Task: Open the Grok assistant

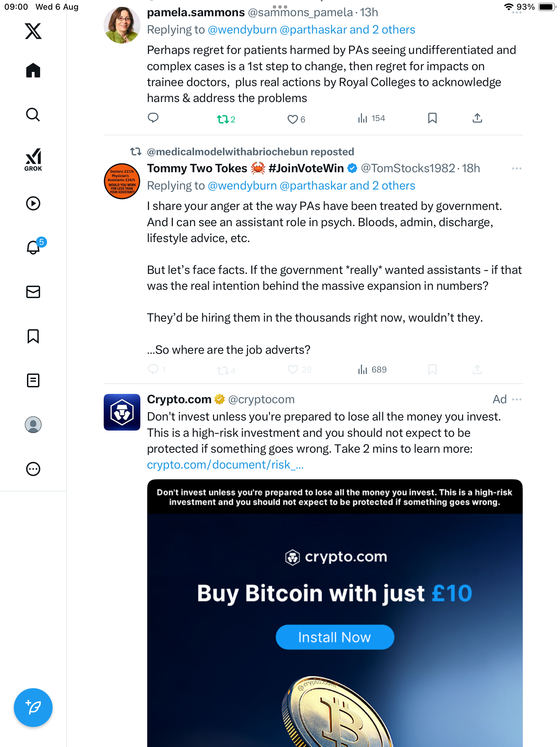Action: click(x=33, y=160)
